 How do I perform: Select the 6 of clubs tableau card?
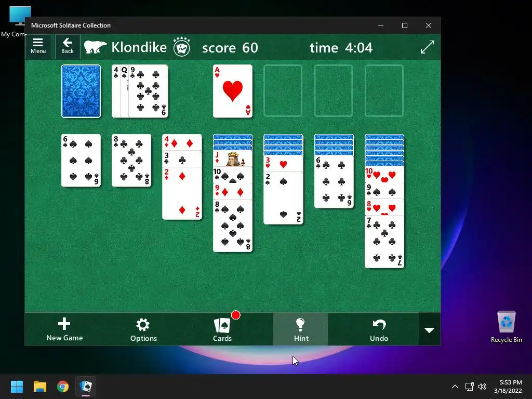click(334, 182)
